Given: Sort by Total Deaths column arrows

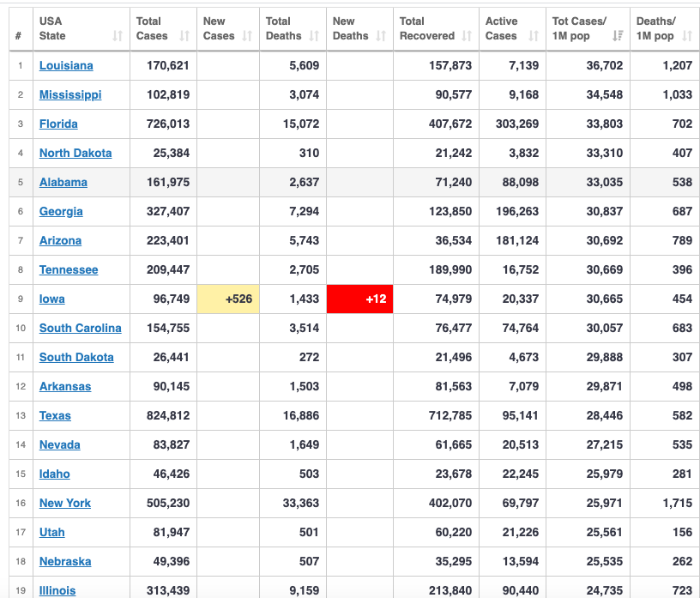Looking at the screenshot, I should (314, 36).
